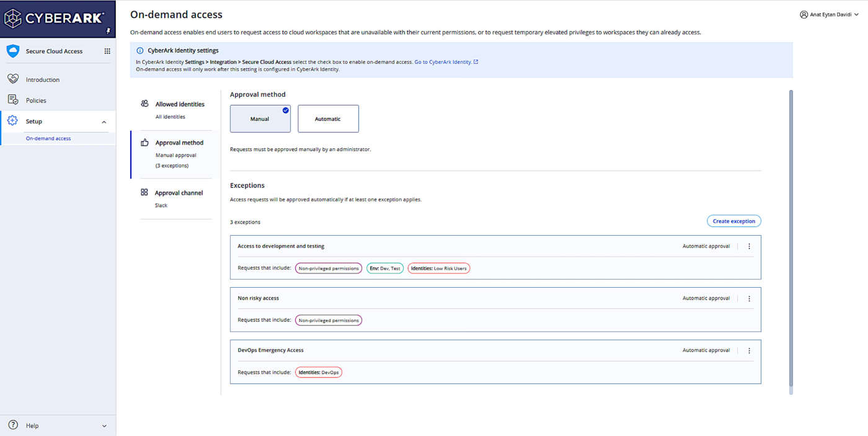The height and width of the screenshot is (436, 868).
Task: Open three-dot menu for Access to development and testing
Action: point(749,246)
